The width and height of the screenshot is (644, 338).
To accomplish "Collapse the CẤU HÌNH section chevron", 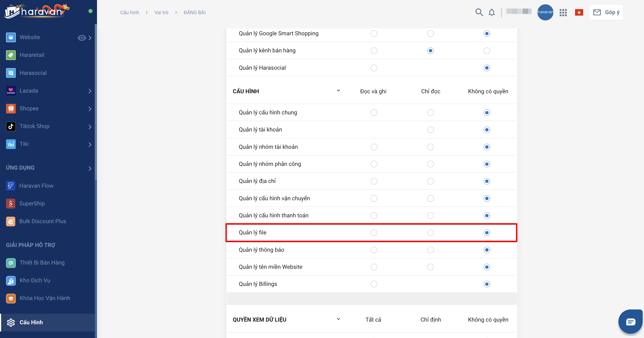I will [338, 91].
